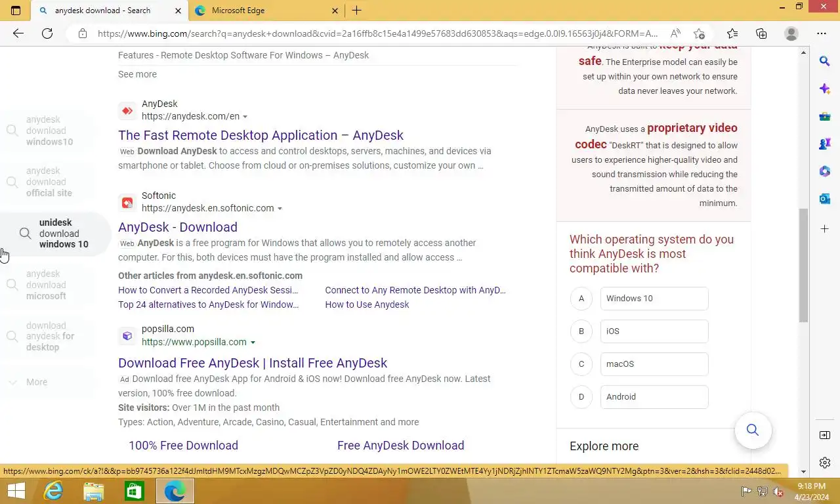Open 100% Free Download link
This screenshot has height=504, width=840.
point(183,446)
